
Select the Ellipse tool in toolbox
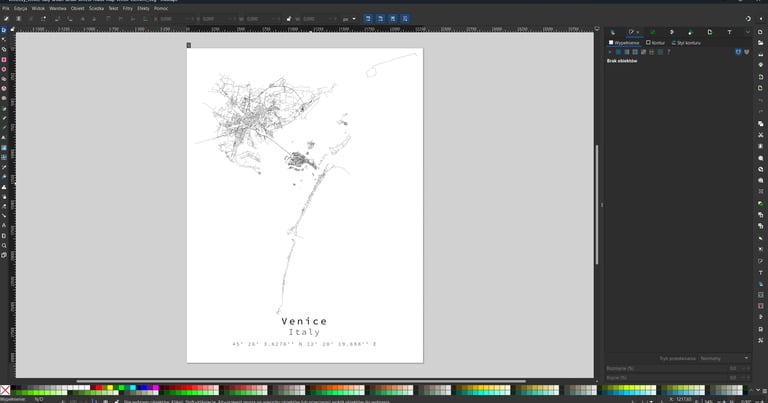[4, 69]
